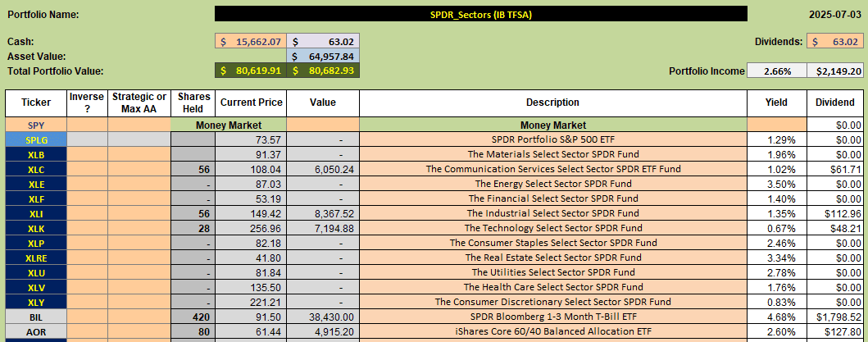
Task: Select the XLF ticker cell
Action: tap(36, 198)
